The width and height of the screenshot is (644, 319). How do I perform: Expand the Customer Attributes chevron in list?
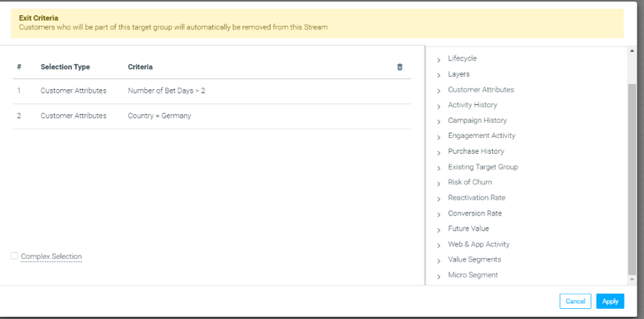pyautogui.click(x=439, y=91)
